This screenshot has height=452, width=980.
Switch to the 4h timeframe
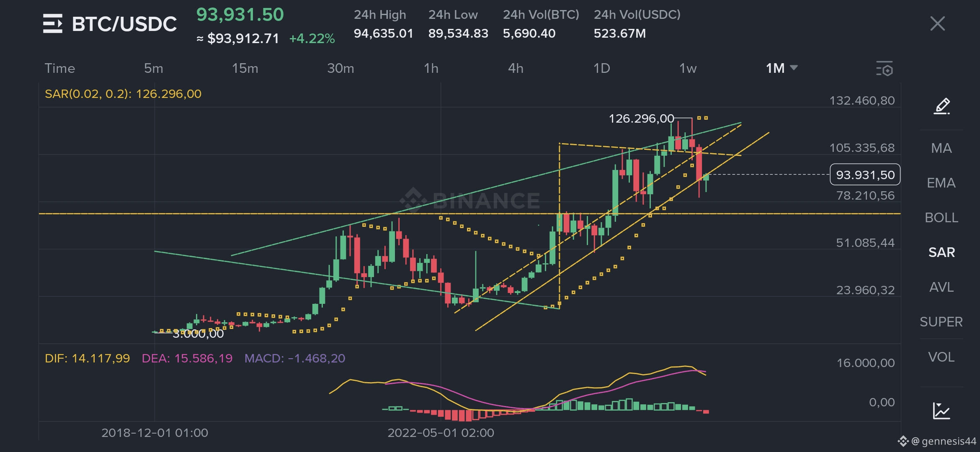(516, 68)
